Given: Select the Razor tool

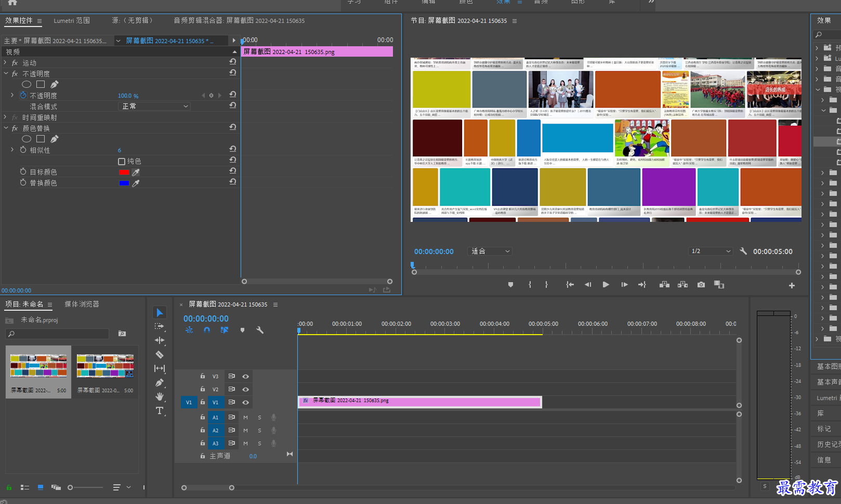Looking at the screenshot, I should (160, 354).
